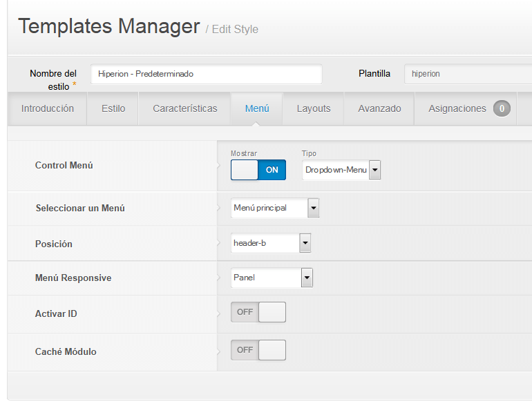Viewport: 532px width, 406px height.
Task: Click the Menú principal dropdown arrow
Action: [x=314, y=208]
